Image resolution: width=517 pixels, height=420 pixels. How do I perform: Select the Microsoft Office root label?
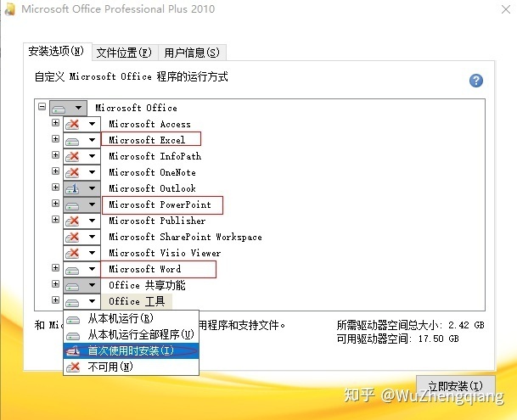pyautogui.click(x=136, y=108)
